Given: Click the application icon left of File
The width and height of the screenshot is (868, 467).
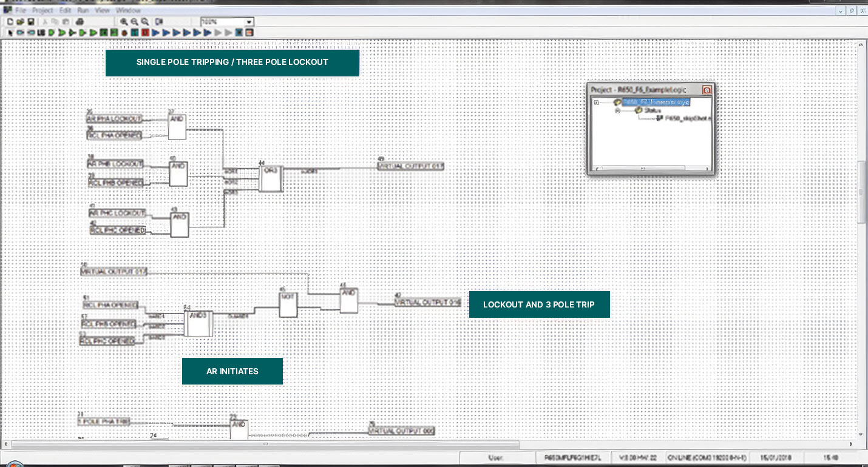Looking at the screenshot, I should click(7, 10).
